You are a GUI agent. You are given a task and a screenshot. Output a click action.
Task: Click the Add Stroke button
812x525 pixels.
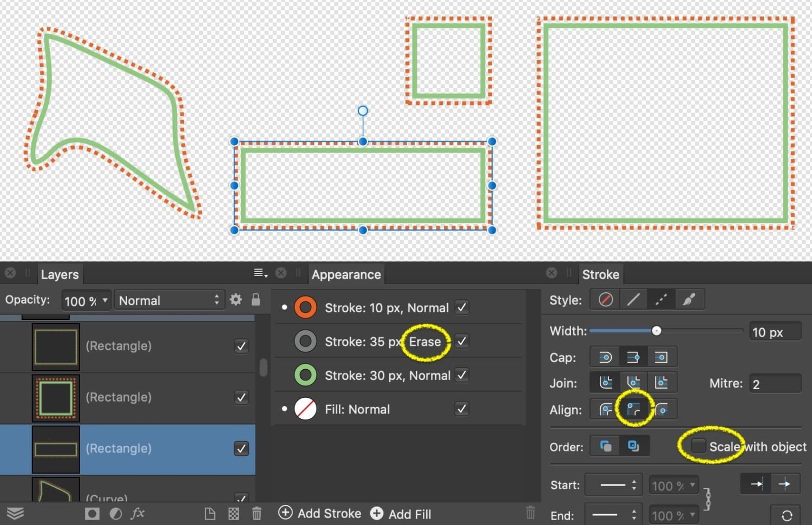click(x=319, y=513)
